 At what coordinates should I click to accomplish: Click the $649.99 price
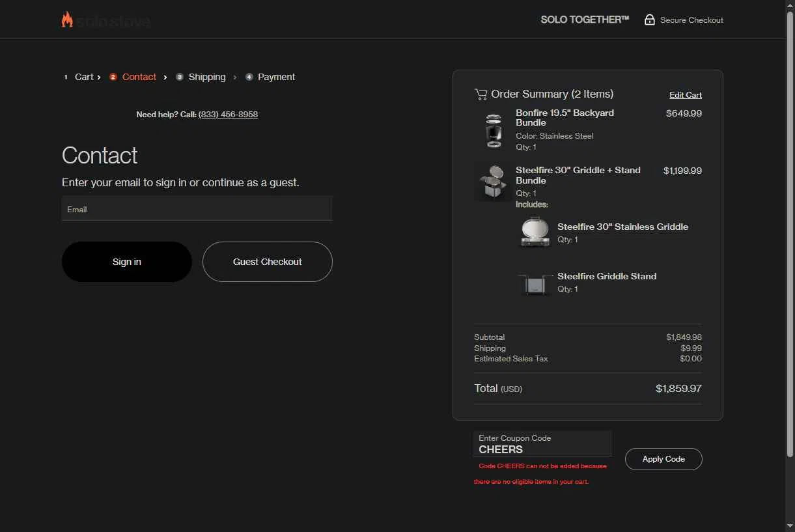click(x=684, y=113)
